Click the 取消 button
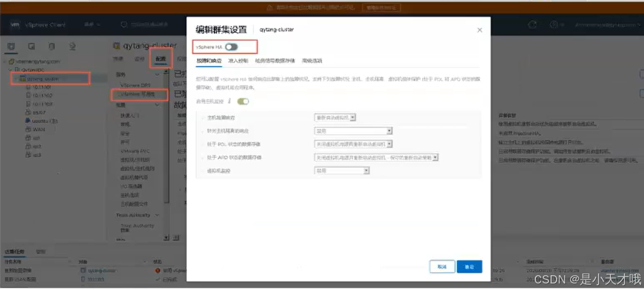The image size is (644, 290). tap(442, 266)
